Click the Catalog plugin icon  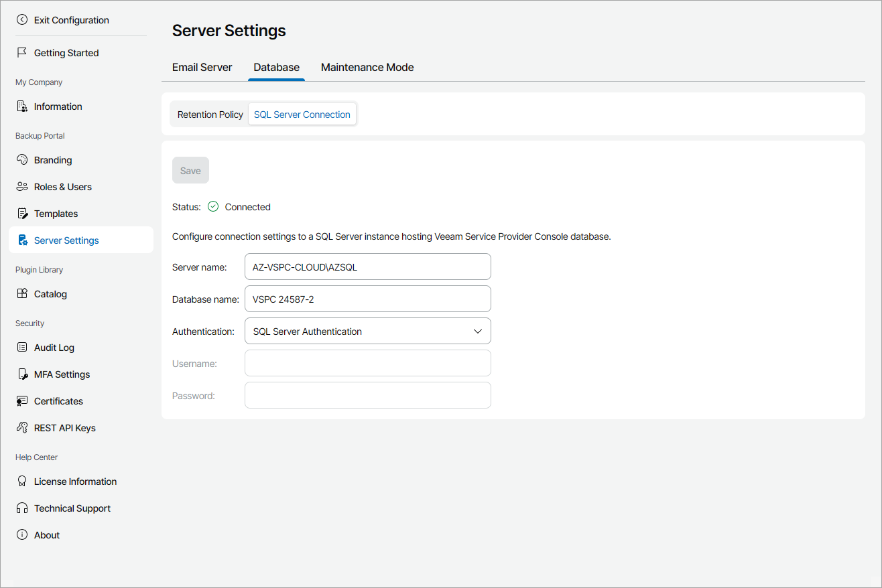point(22,294)
